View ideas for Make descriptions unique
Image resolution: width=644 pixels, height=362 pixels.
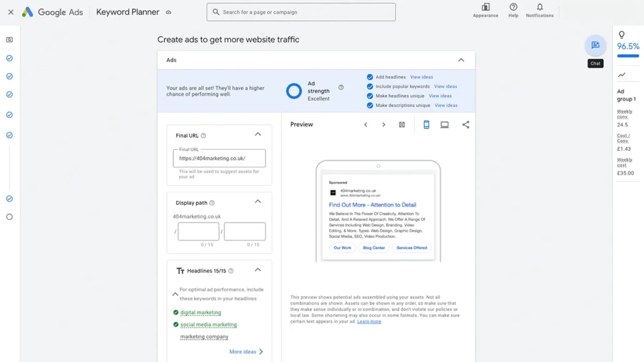pyautogui.click(x=446, y=106)
